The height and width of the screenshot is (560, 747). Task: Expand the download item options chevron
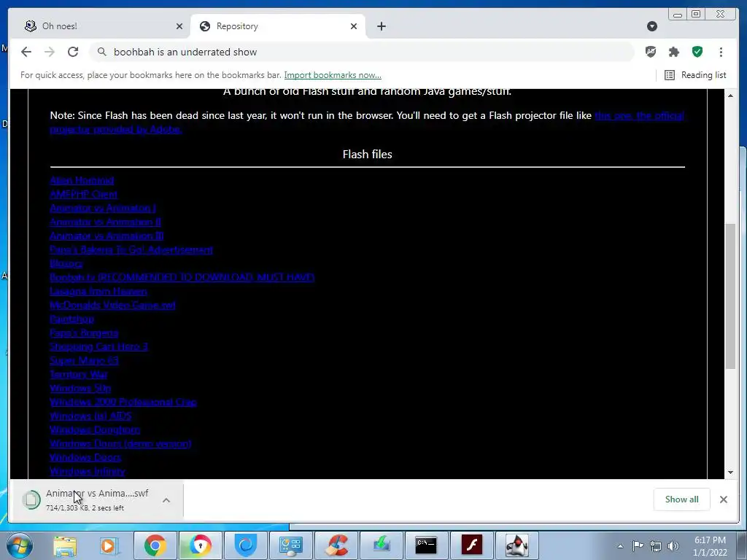166,500
